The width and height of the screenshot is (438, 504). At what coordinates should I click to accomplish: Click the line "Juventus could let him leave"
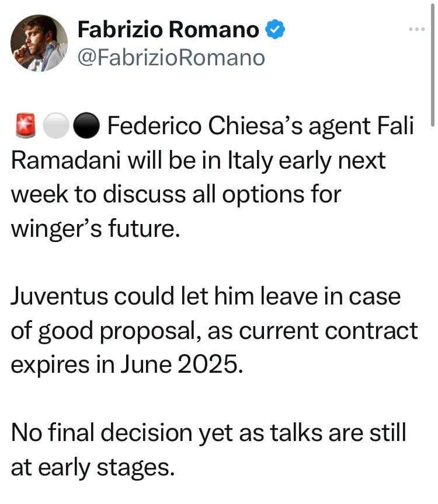pyautogui.click(x=206, y=296)
